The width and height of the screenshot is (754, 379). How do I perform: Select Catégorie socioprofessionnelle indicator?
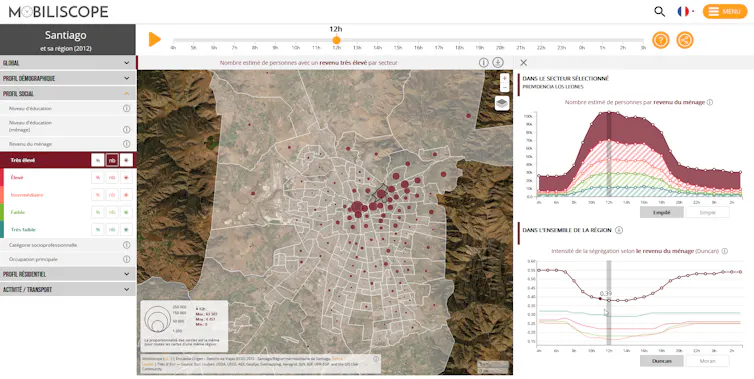click(43, 245)
